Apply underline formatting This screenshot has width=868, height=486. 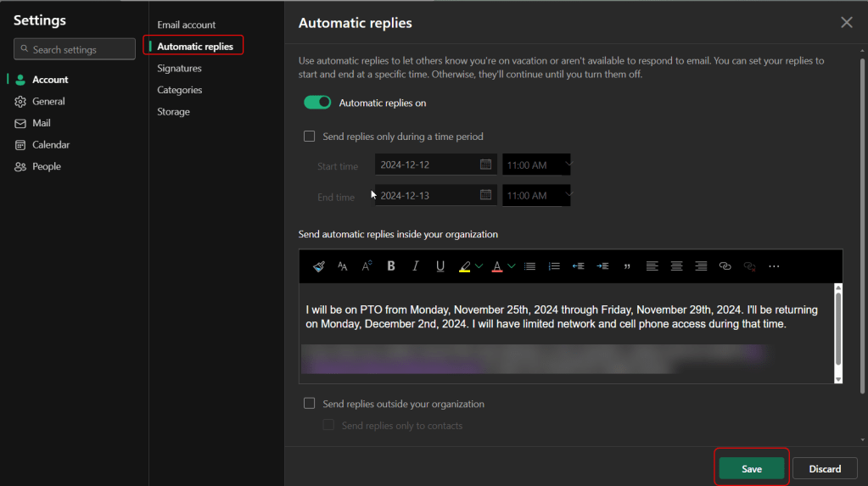[x=440, y=266]
